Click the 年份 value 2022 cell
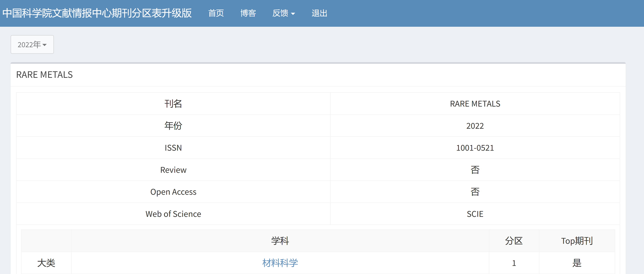 coord(475,126)
